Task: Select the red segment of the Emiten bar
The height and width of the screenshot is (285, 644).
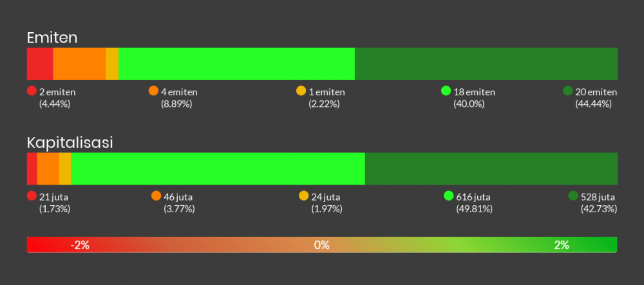Action: coord(40,64)
